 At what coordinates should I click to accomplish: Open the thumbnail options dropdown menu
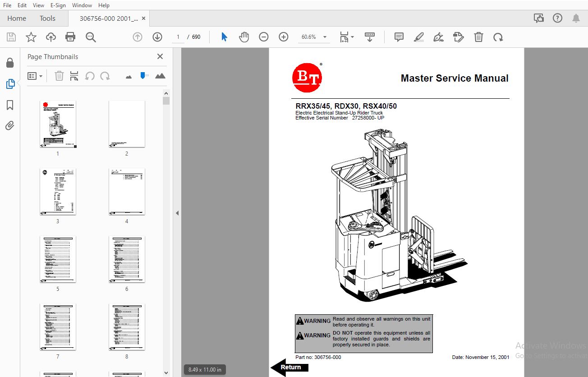(x=35, y=76)
